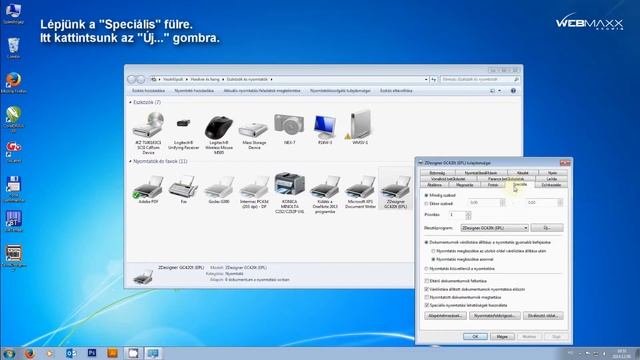Toggle keep printed documents checkbox
The width and height of the screenshot is (640, 360).
pyautogui.click(x=427, y=298)
